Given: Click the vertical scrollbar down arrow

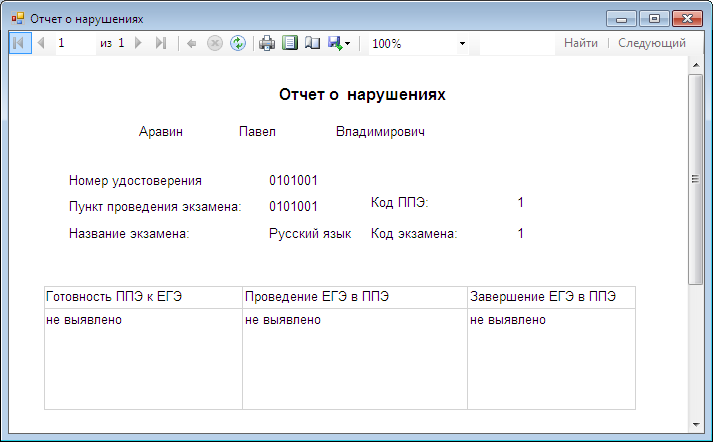Looking at the screenshot, I should [696, 424].
